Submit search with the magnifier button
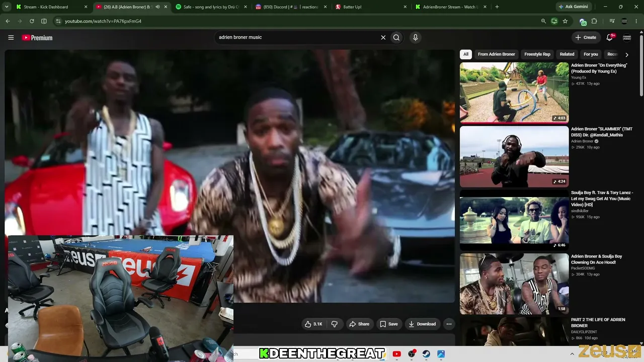 pyautogui.click(x=396, y=37)
